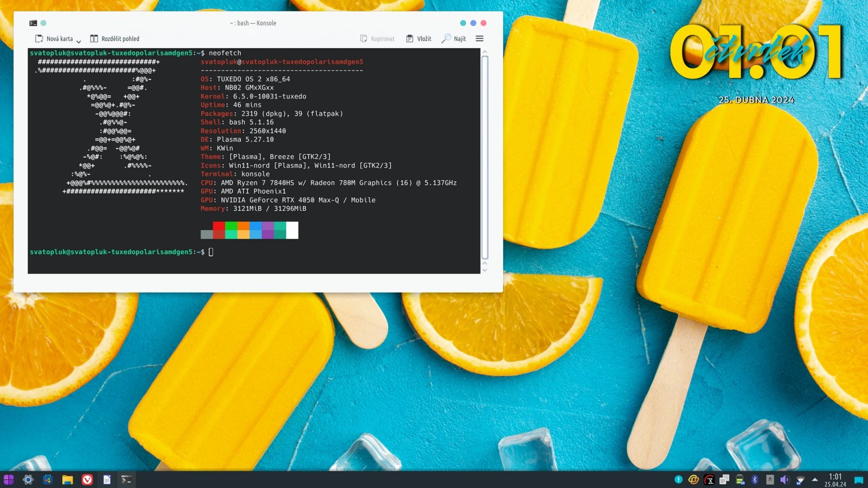Viewport: 868px width, 488px height.
Task: Open the TUXEDO Control Center tray icon
Action: coord(709,479)
